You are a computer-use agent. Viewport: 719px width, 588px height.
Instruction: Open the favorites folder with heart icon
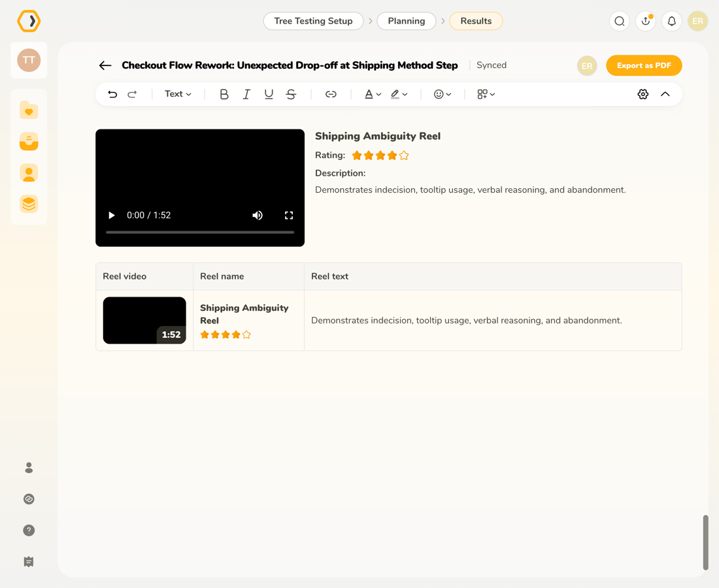[x=29, y=110]
